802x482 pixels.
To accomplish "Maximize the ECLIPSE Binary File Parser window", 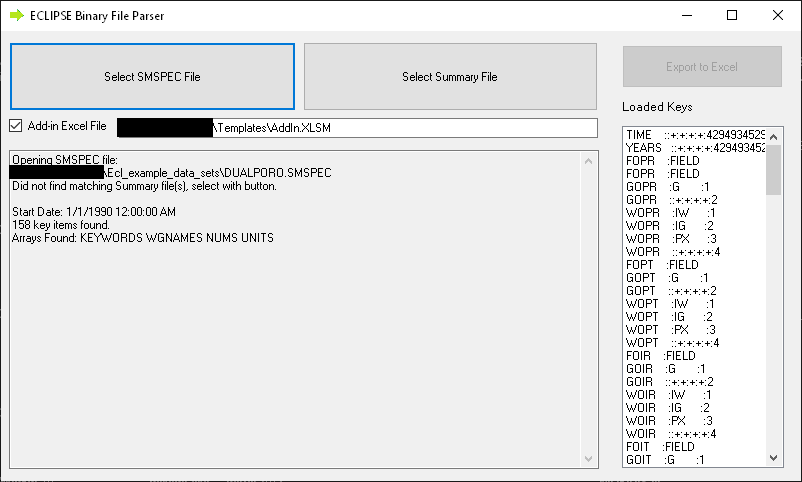I will click(732, 15).
